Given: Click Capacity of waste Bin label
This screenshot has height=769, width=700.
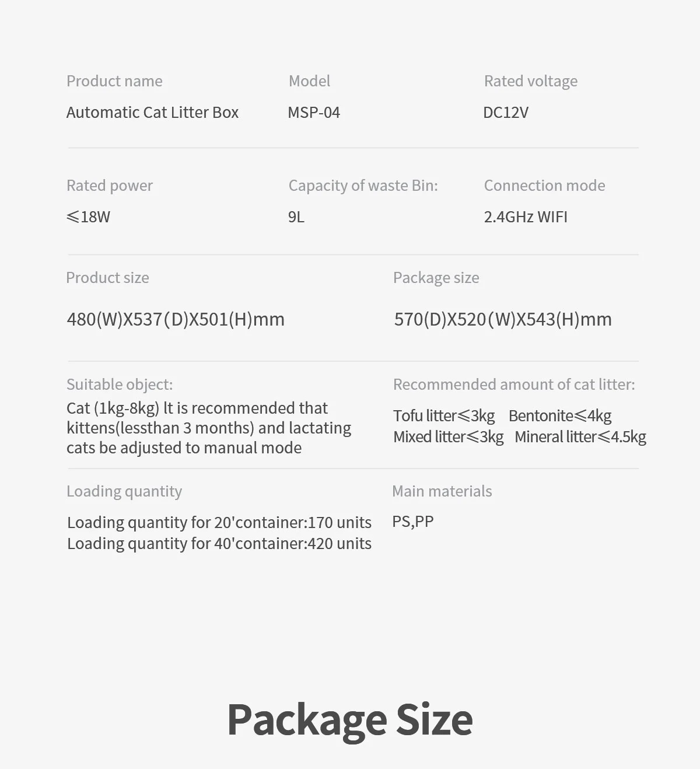Looking at the screenshot, I should click(x=363, y=186).
